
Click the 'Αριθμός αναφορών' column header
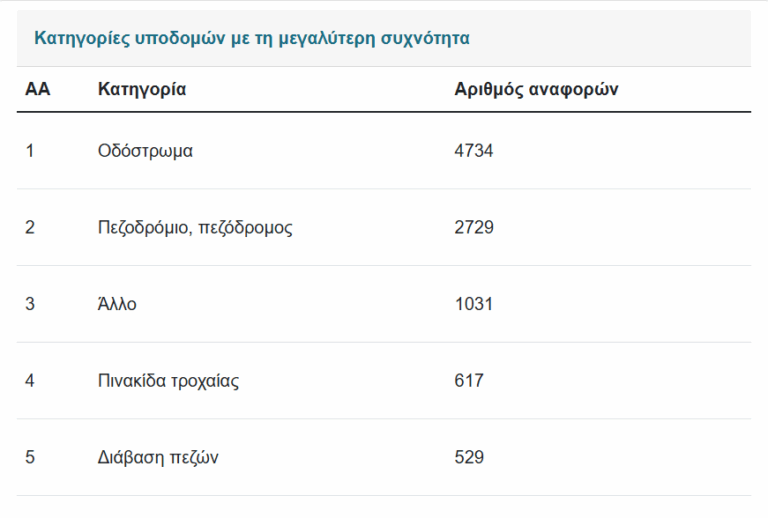[x=536, y=89]
